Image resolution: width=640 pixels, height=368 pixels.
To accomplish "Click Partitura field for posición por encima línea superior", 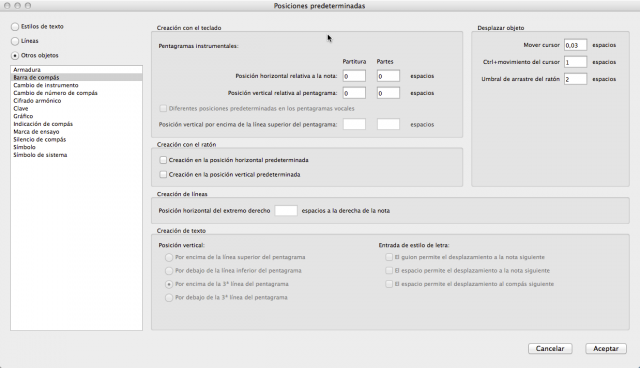I will 354,124.
